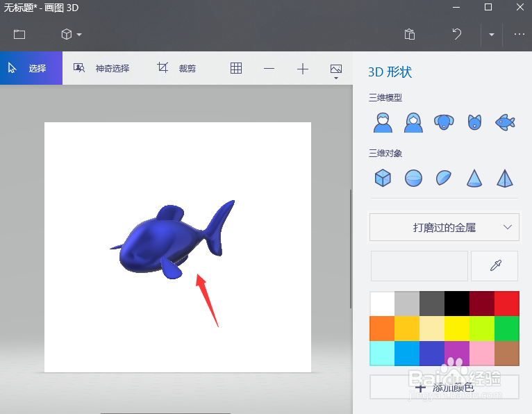
Task: Choose the orange color swatch
Action: (x=382, y=329)
